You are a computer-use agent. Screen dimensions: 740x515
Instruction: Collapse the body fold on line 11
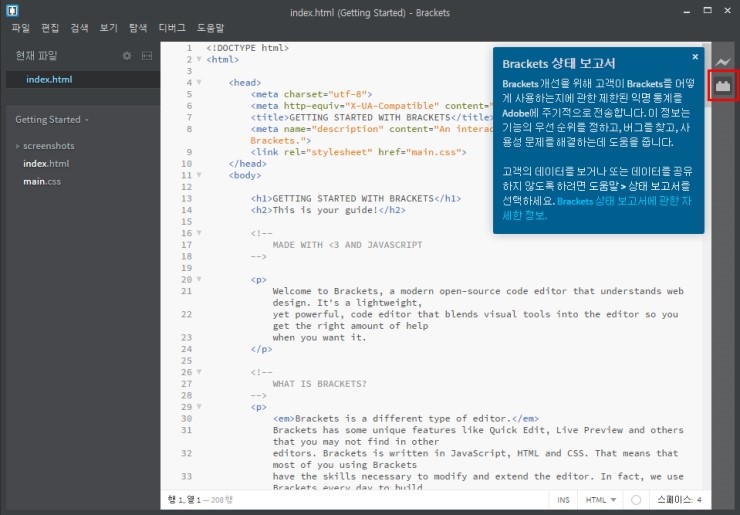(x=199, y=175)
